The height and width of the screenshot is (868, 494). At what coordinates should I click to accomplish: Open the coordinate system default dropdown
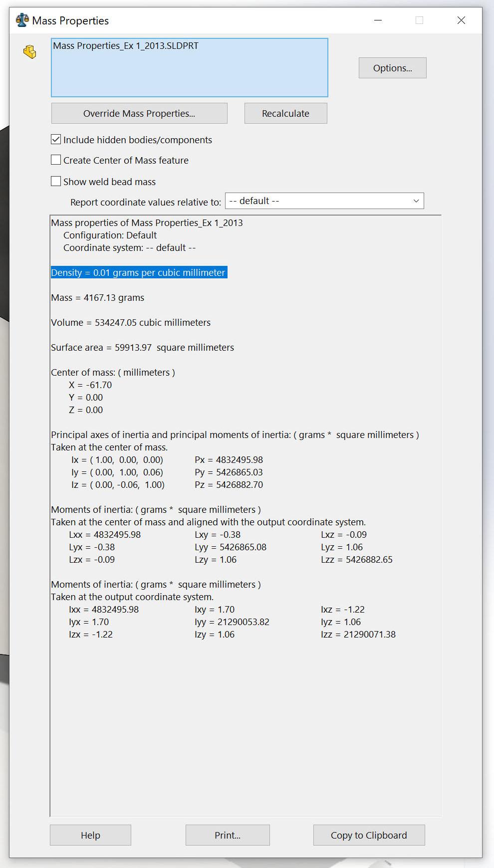324,201
